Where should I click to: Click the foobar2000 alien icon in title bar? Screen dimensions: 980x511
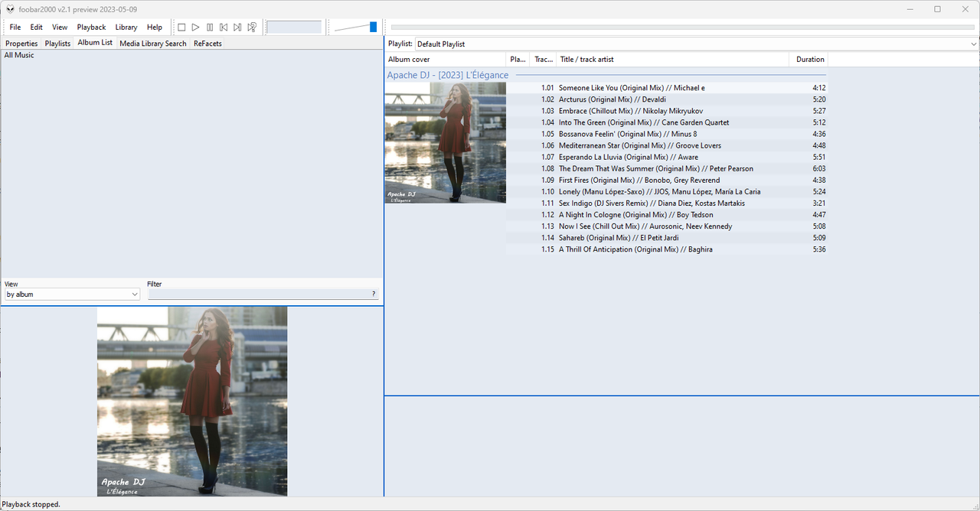tap(10, 9)
